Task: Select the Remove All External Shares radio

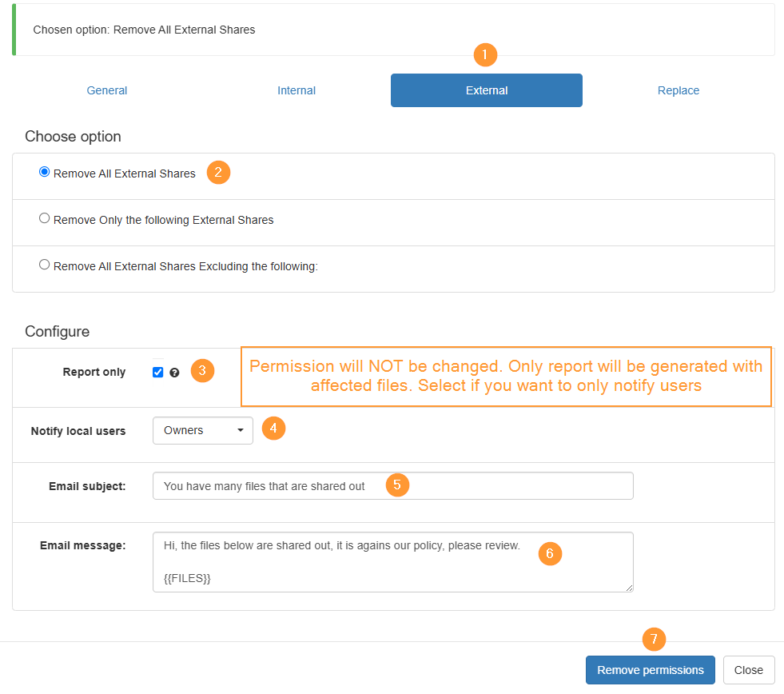Action: [45, 172]
